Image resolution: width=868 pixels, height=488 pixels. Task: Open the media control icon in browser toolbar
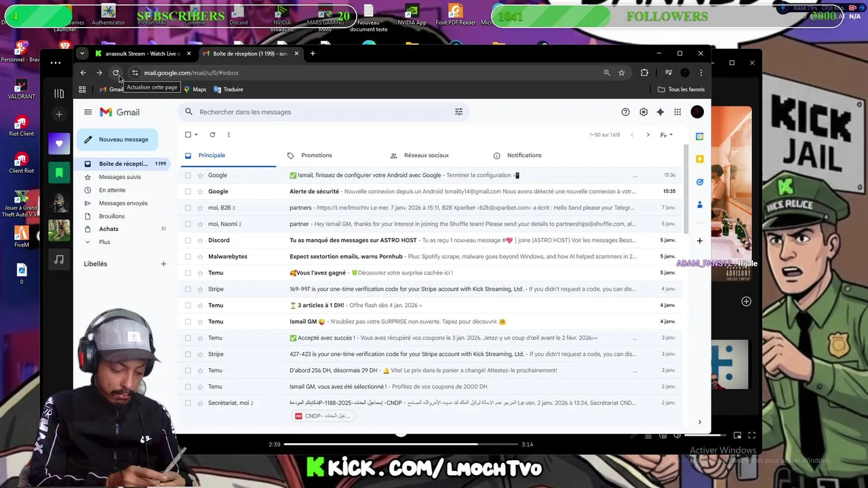(668, 73)
